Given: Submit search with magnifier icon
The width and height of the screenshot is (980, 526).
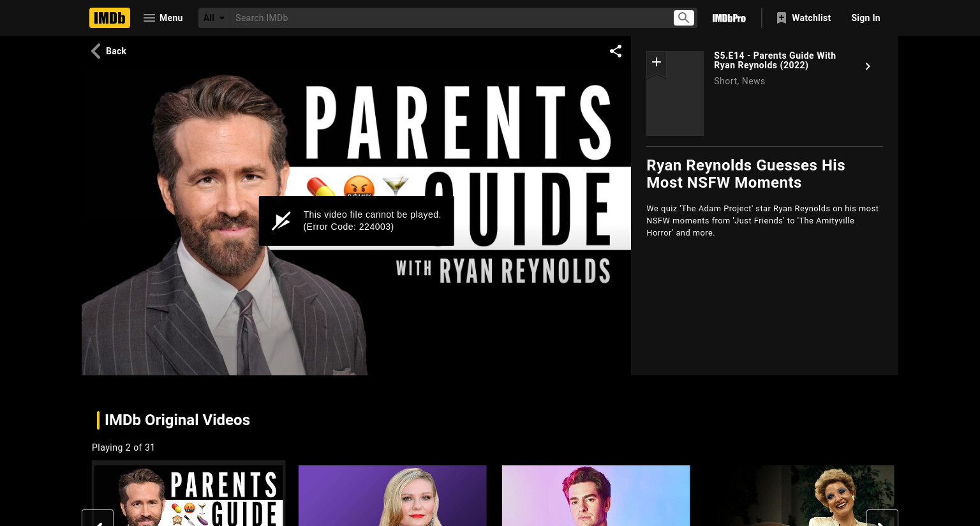Looking at the screenshot, I should pos(684,18).
